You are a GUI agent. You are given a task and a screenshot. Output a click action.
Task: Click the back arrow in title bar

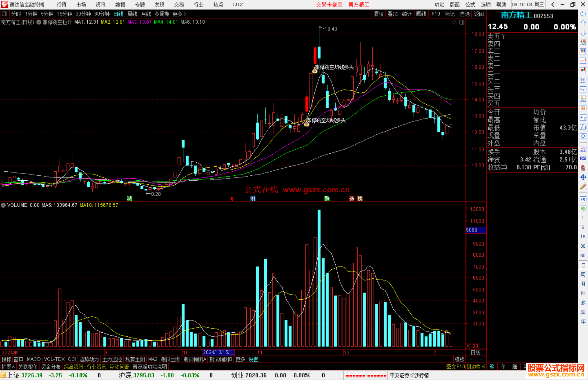tap(553, 5)
